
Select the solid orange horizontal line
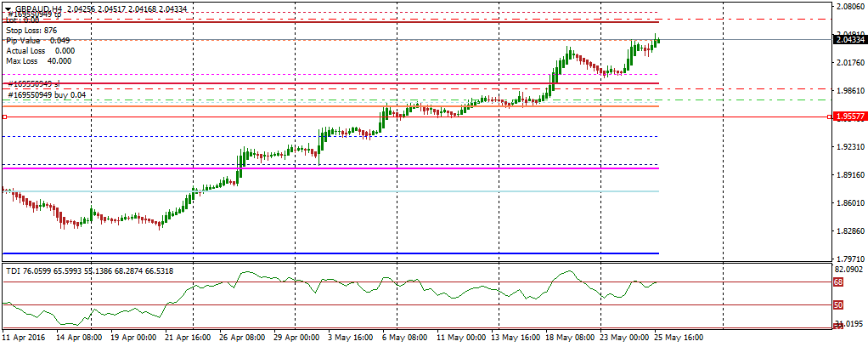(330, 105)
